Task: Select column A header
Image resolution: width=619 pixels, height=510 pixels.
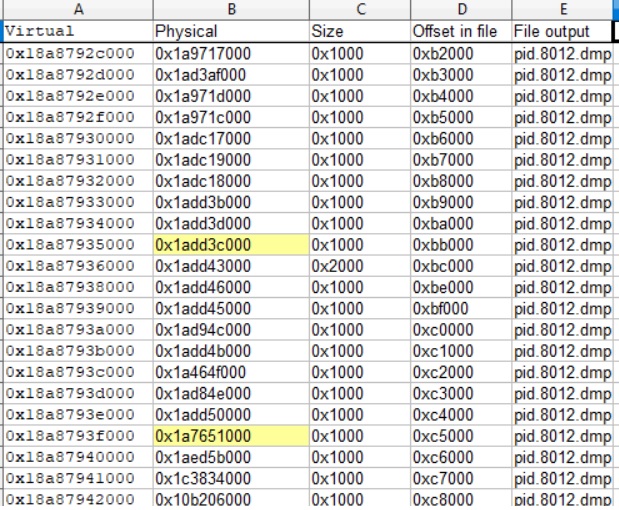Action: click(x=78, y=9)
